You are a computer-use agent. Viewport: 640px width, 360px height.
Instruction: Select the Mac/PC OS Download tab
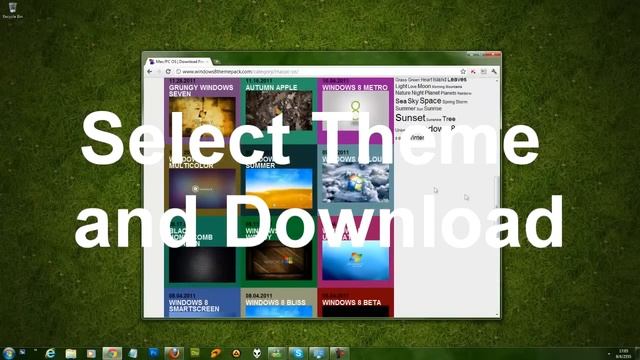click(x=178, y=62)
